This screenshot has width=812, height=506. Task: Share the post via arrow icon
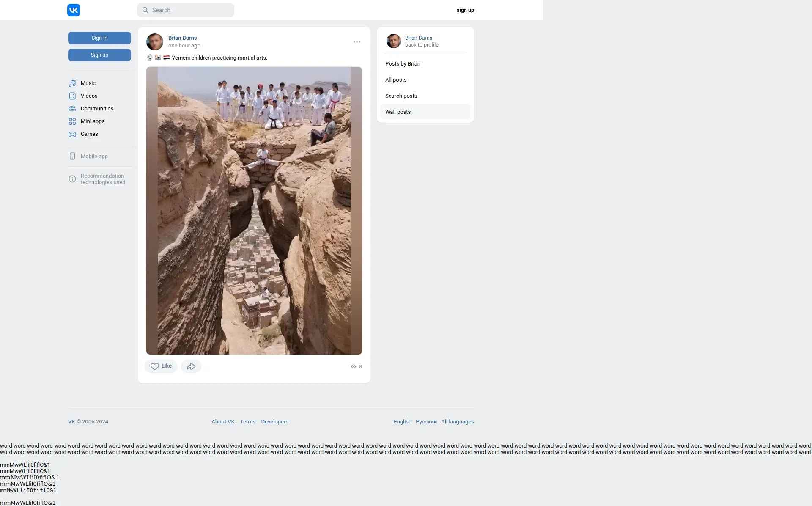click(191, 366)
